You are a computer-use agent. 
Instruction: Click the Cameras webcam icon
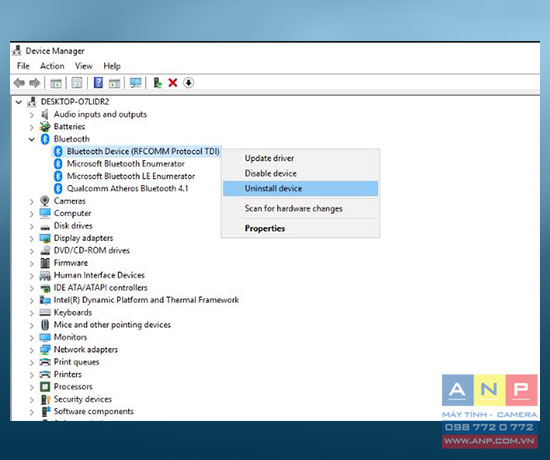45,201
